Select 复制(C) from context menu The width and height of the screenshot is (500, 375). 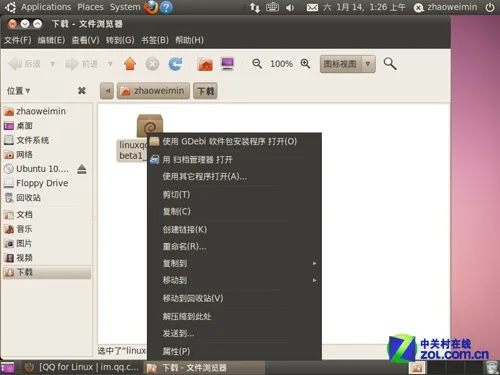click(234, 211)
